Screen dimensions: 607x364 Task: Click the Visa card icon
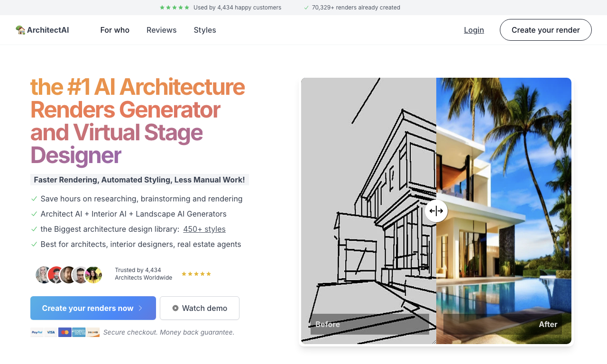(51, 332)
